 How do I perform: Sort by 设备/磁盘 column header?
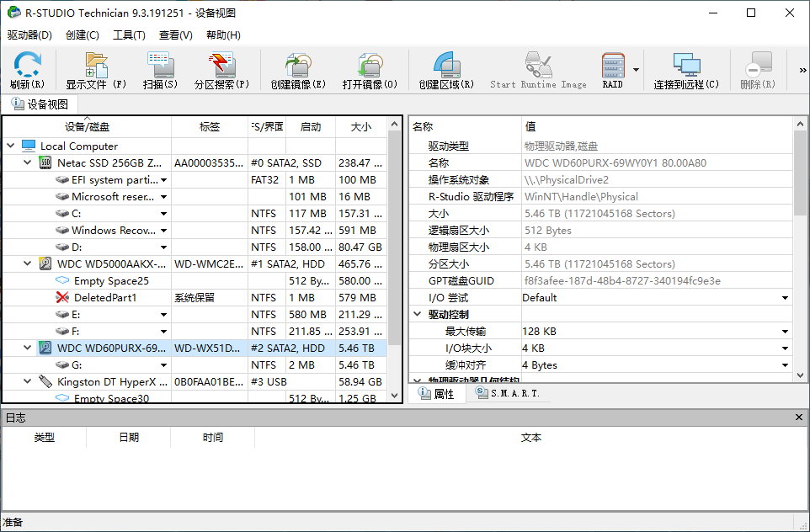87,127
